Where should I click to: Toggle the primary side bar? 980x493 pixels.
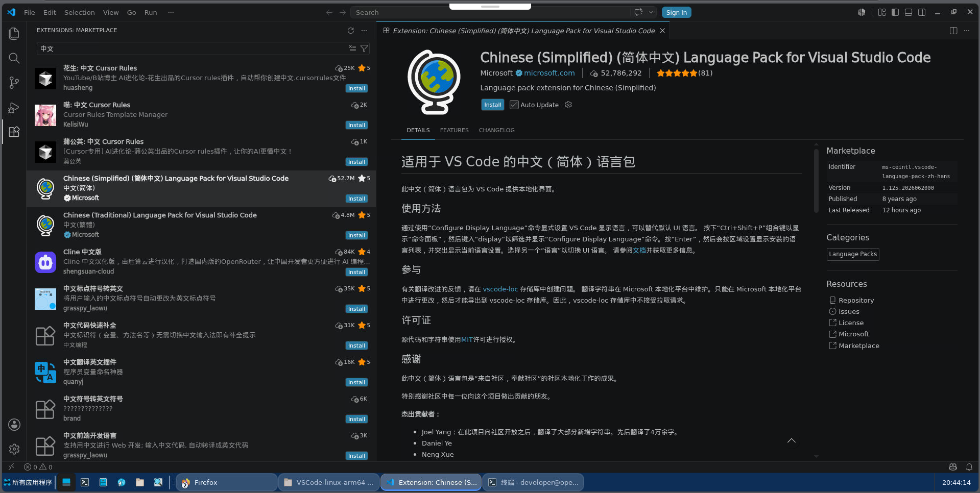click(x=895, y=12)
